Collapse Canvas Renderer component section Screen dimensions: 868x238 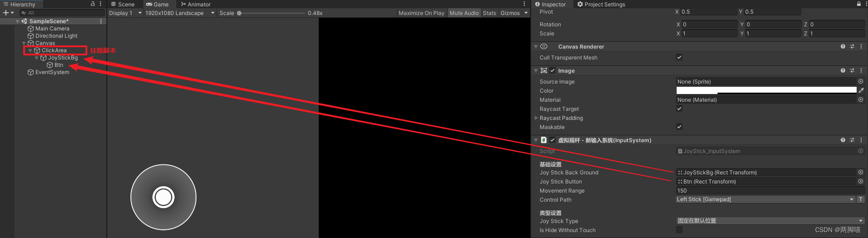tap(536, 46)
